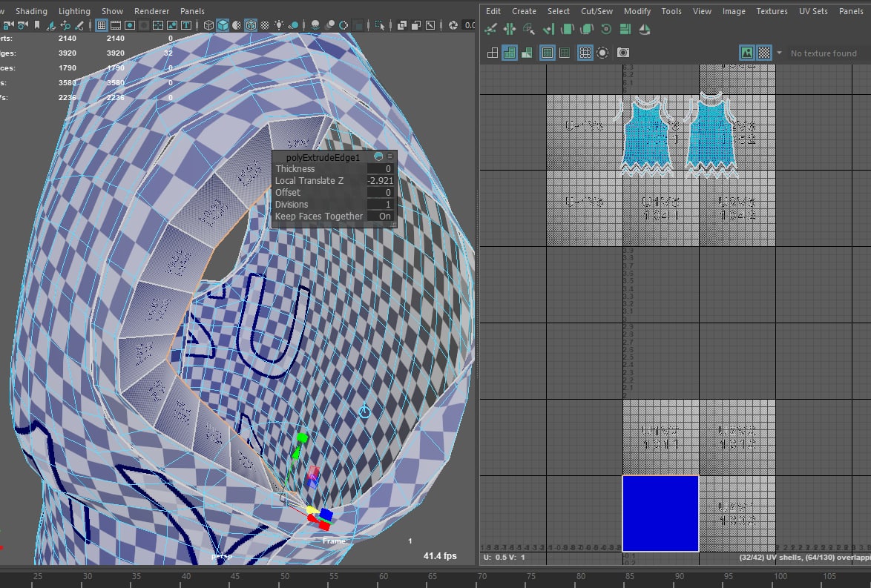Screen dimensions: 871x588
Task: Open the viewport Shading menu
Action: pos(31,11)
